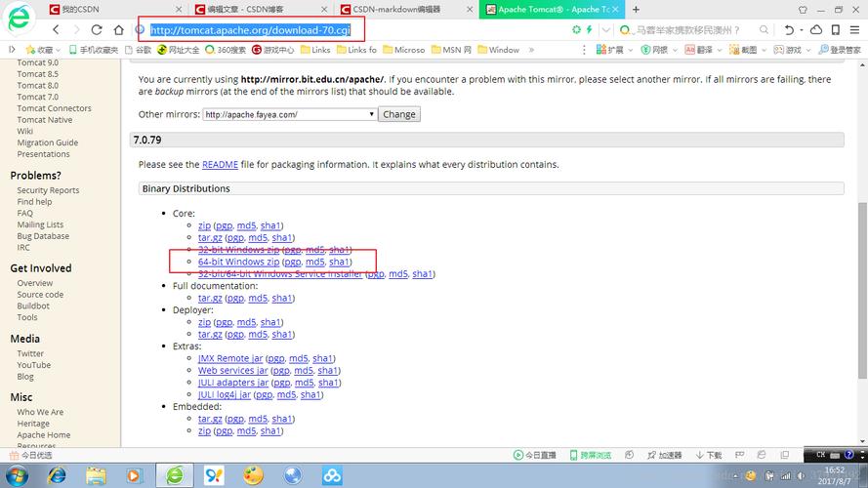
Task: Expand the 收藏 favorites dropdown
Action: [x=58, y=50]
